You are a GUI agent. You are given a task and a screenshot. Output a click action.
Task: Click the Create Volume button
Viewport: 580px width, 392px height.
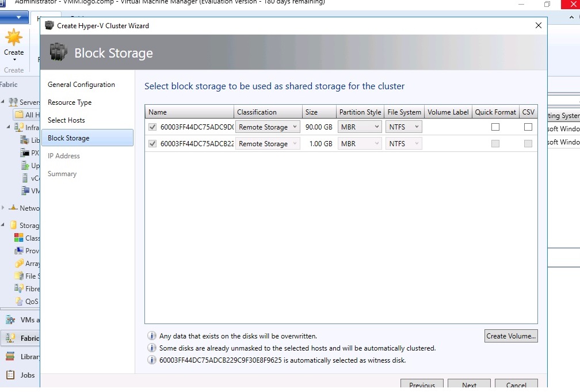pyautogui.click(x=511, y=336)
